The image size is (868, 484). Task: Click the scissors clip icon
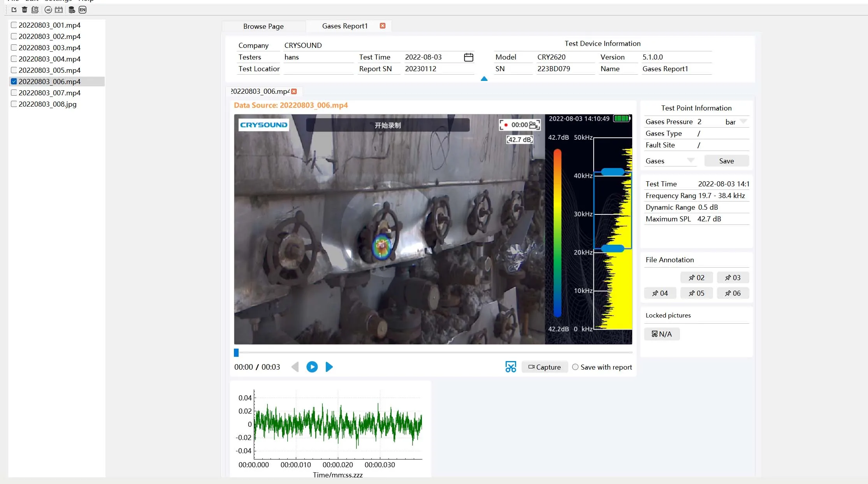[511, 367]
